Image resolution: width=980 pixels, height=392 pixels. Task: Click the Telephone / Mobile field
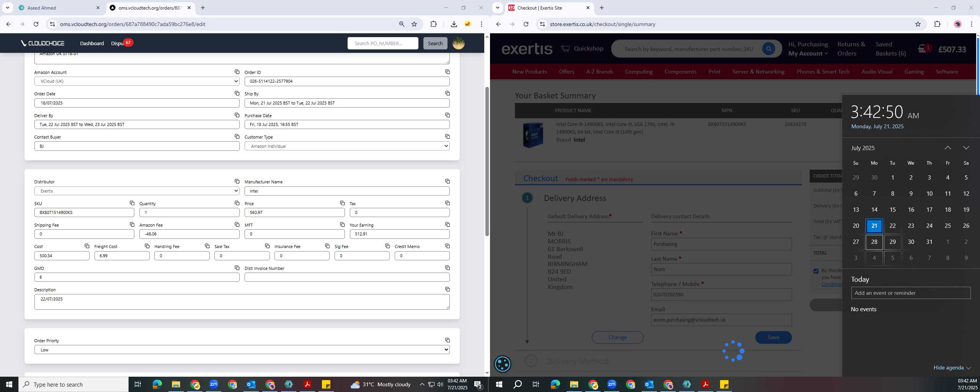pos(721,295)
